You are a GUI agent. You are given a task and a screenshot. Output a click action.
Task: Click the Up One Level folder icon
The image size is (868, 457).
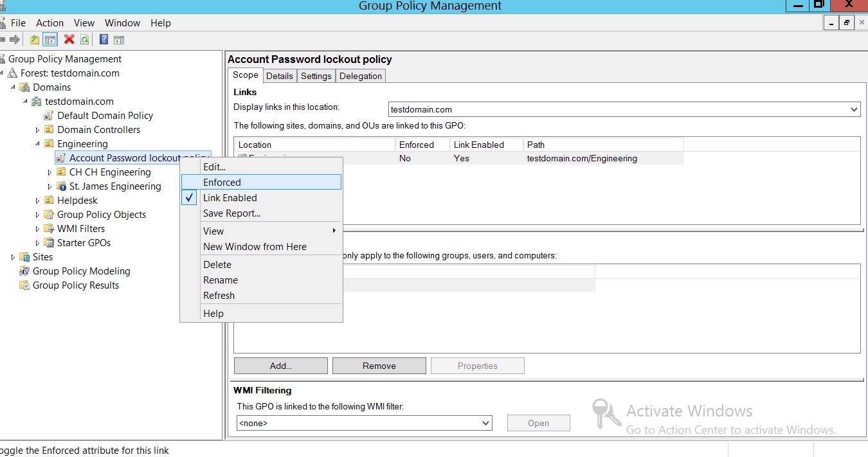point(35,40)
